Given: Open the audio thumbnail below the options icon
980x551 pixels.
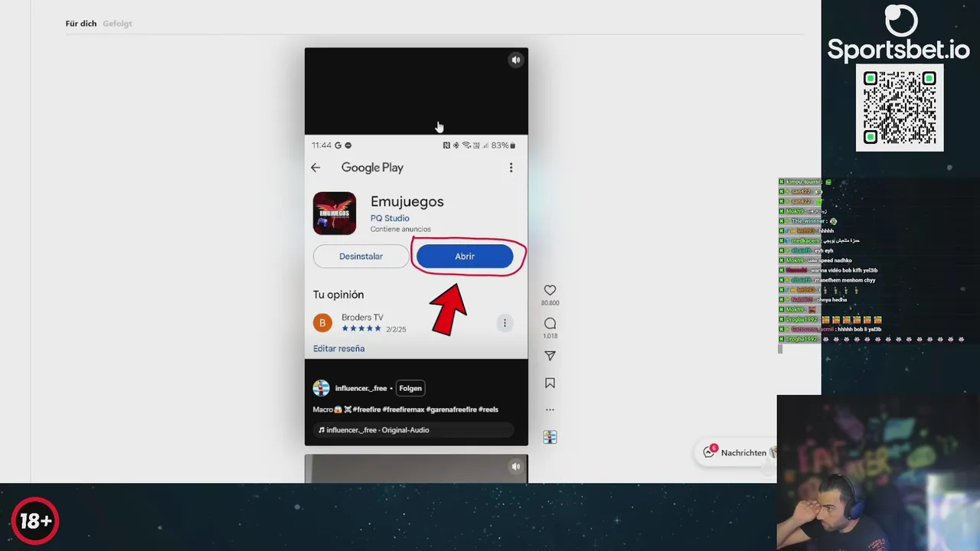Looking at the screenshot, I should [x=550, y=437].
